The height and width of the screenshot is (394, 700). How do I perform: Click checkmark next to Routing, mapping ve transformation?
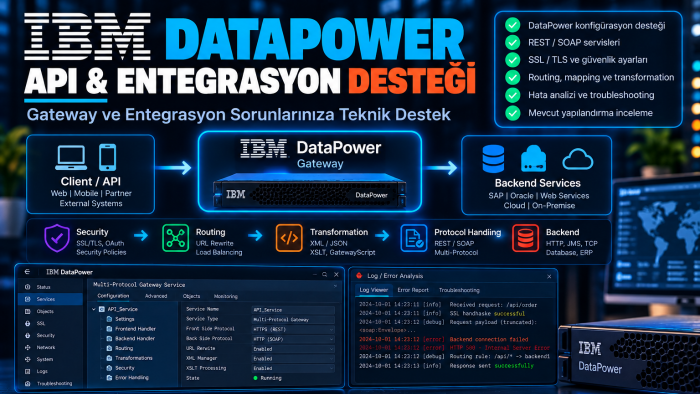512,77
